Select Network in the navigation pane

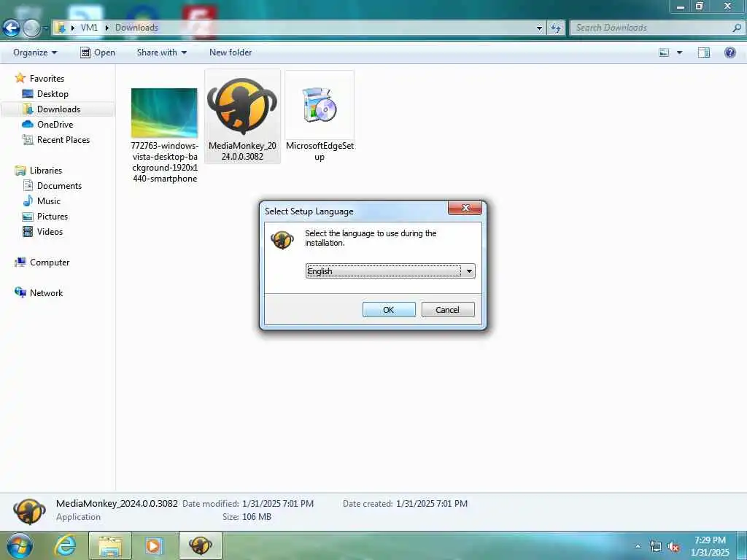point(46,293)
